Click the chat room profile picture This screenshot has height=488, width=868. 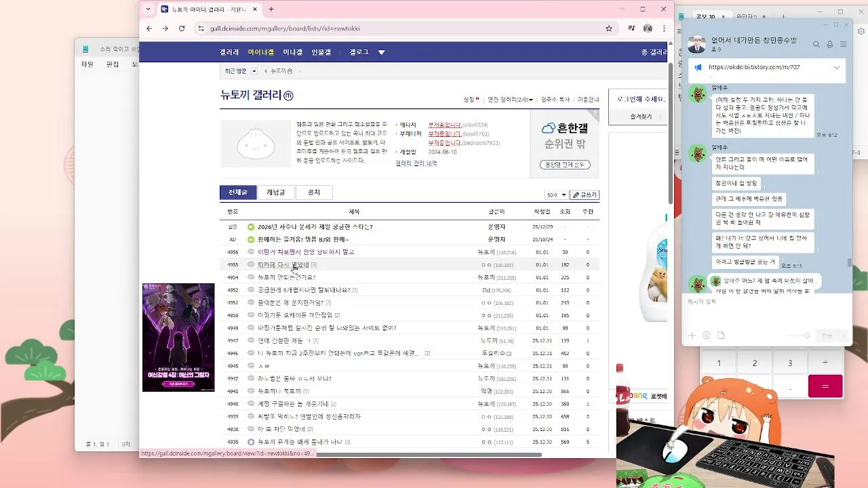coord(696,45)
